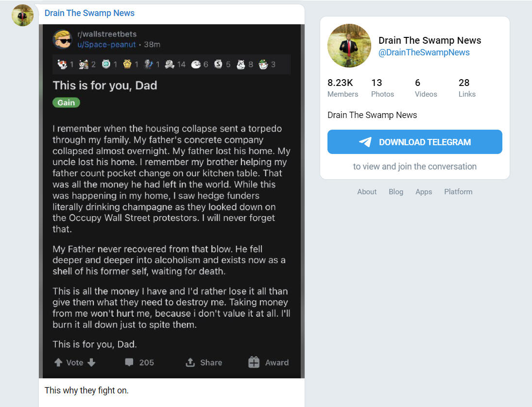
Task: Open the Apps footer link
Action: click(x=424, y=192)
